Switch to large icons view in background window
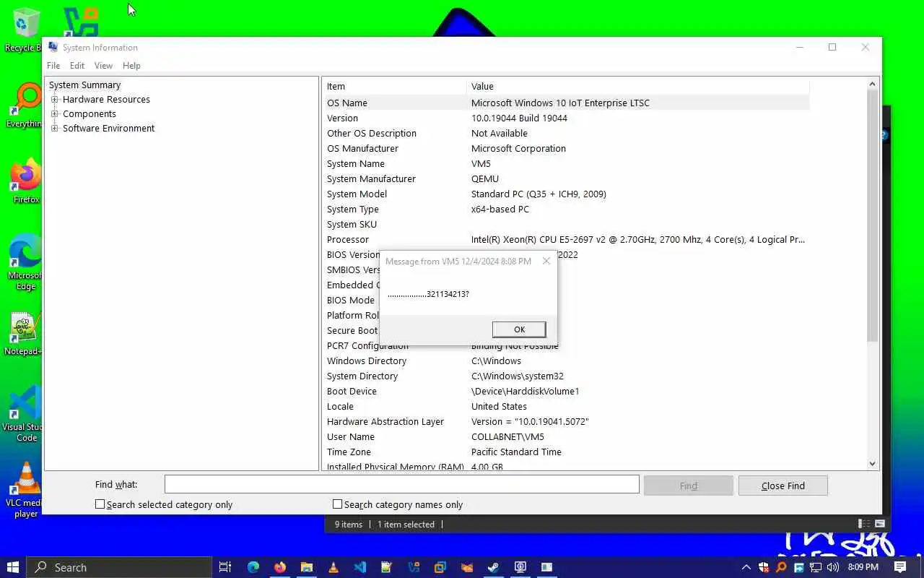This screenshot has height=578, width=924. [x=880, y=524]
